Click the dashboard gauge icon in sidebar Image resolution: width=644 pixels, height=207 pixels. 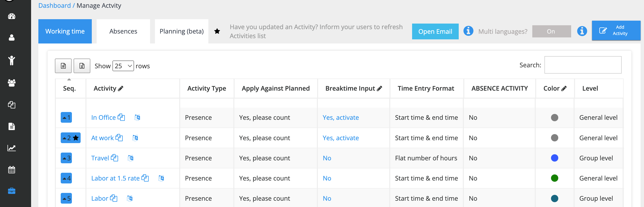(11, 17)
